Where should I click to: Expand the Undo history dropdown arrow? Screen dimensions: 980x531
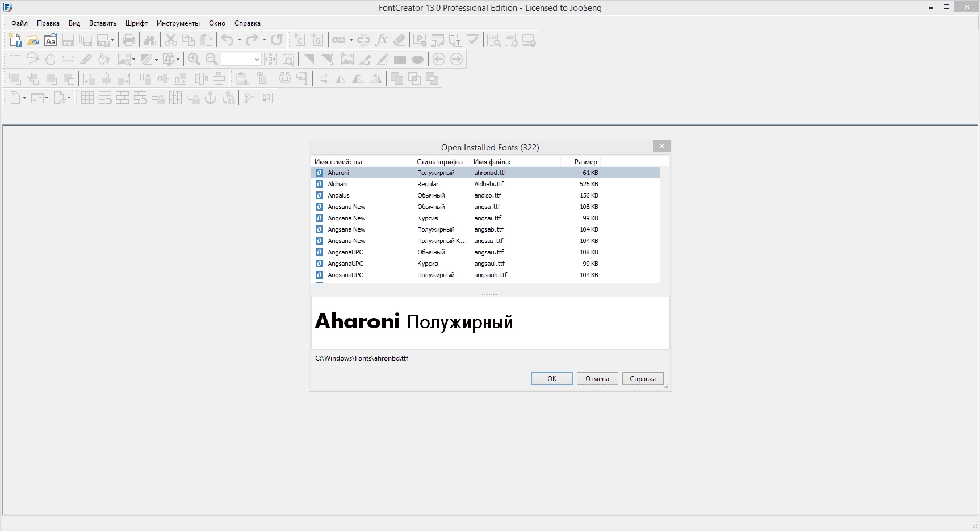240,40
